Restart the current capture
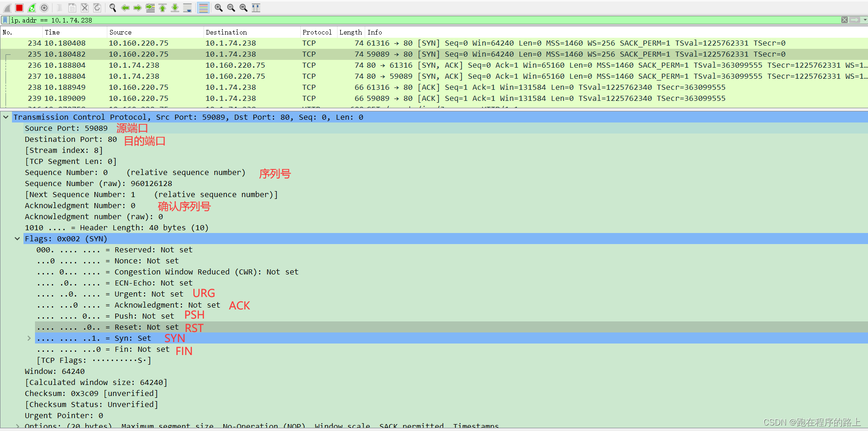868x431 pixels. click(32, 8)
